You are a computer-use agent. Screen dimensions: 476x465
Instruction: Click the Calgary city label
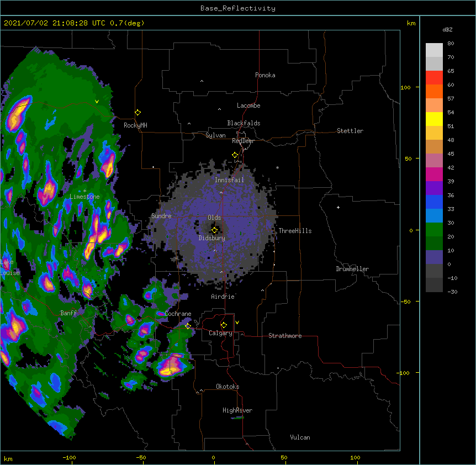coord(220,333)
